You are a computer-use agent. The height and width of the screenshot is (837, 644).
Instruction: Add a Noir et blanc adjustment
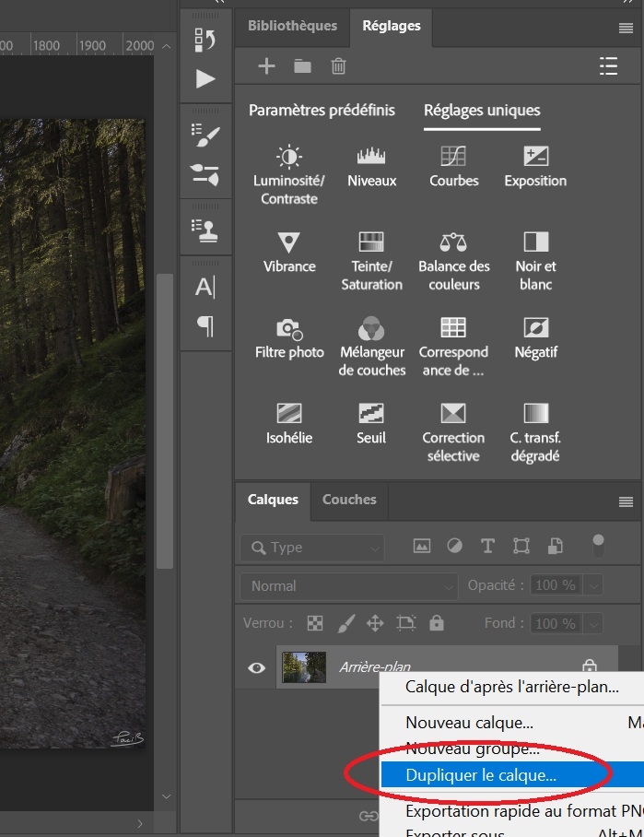pyautogui.click(x=535, y=262)
